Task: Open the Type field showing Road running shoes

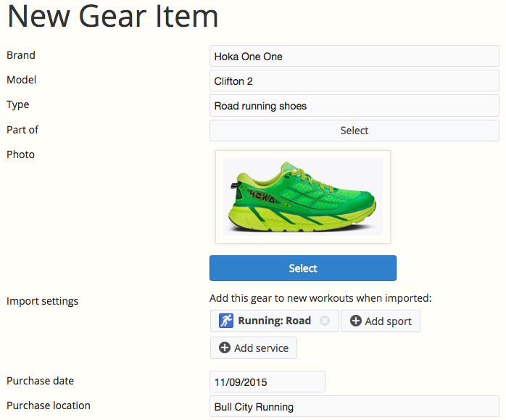Action: click(354, 106)
